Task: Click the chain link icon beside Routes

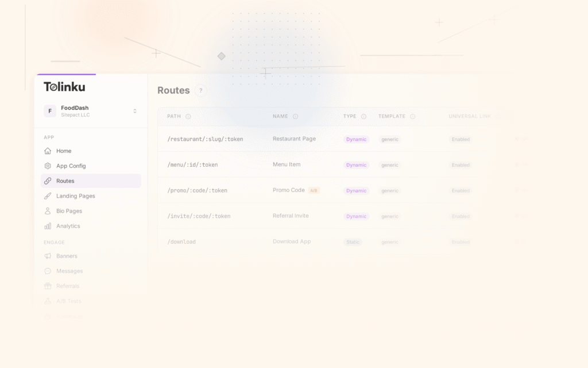Action: [48, 181]
